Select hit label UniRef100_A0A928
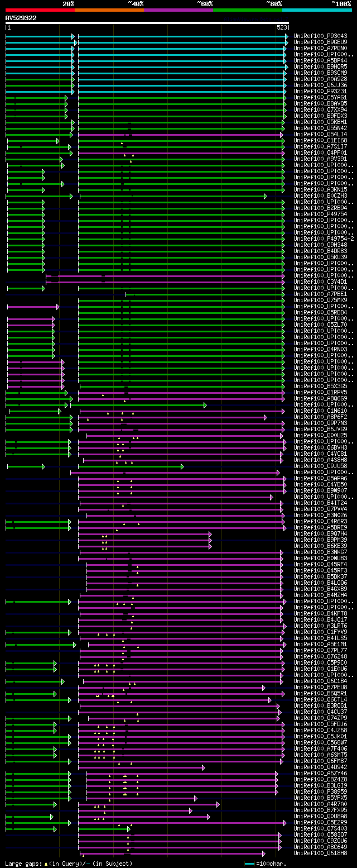This screenshot has width=357, height=868. click(x=320, y=79)
